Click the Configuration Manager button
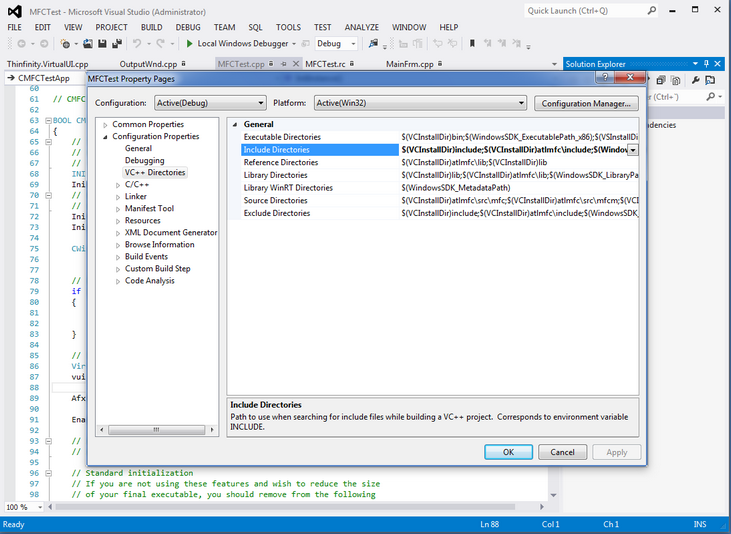 pyautogui.click(x=586, y=104)
